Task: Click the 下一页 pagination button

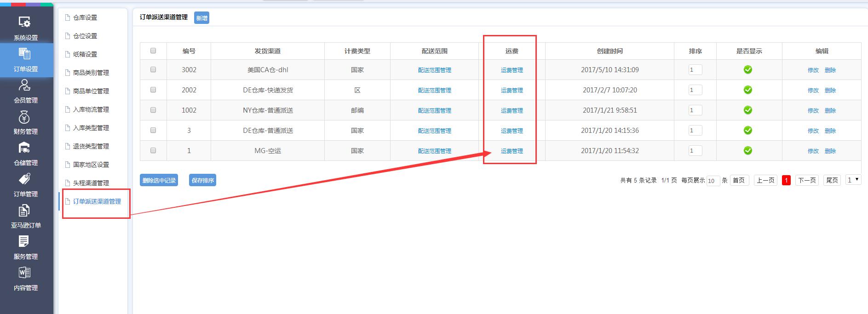Action: pos(807,180)
